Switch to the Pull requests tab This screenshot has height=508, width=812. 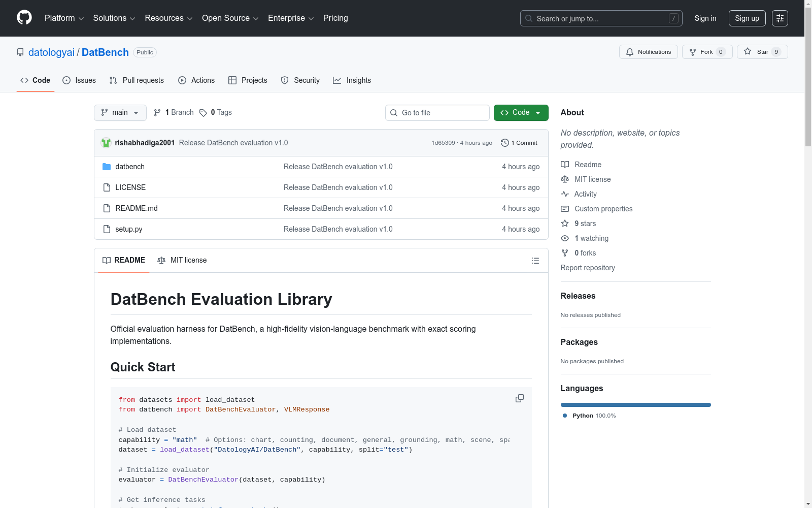[137, 80]
